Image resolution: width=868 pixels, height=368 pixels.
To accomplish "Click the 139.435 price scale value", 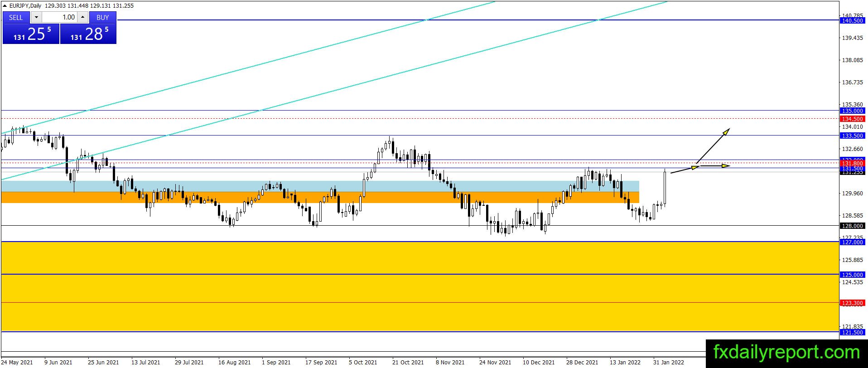I will tap(852, 38).
